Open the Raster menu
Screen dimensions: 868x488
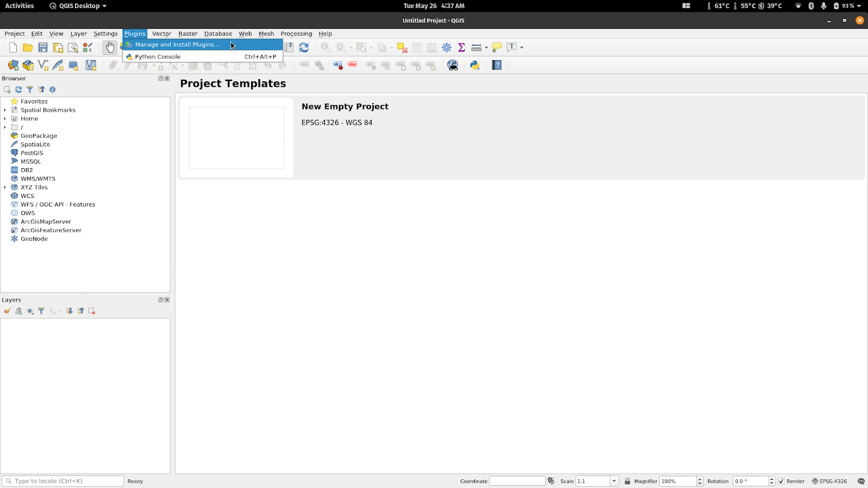188,34
